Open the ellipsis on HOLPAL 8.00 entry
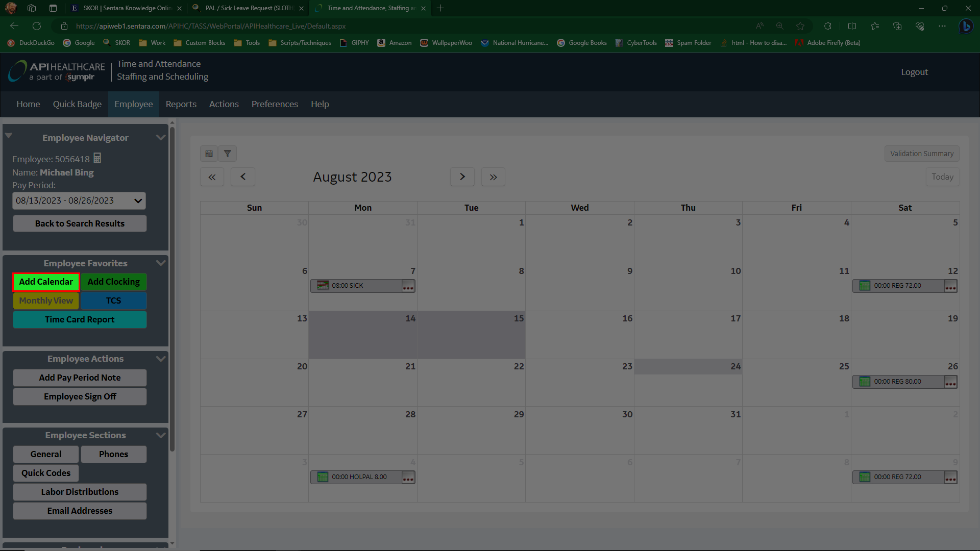 point(408,478)
